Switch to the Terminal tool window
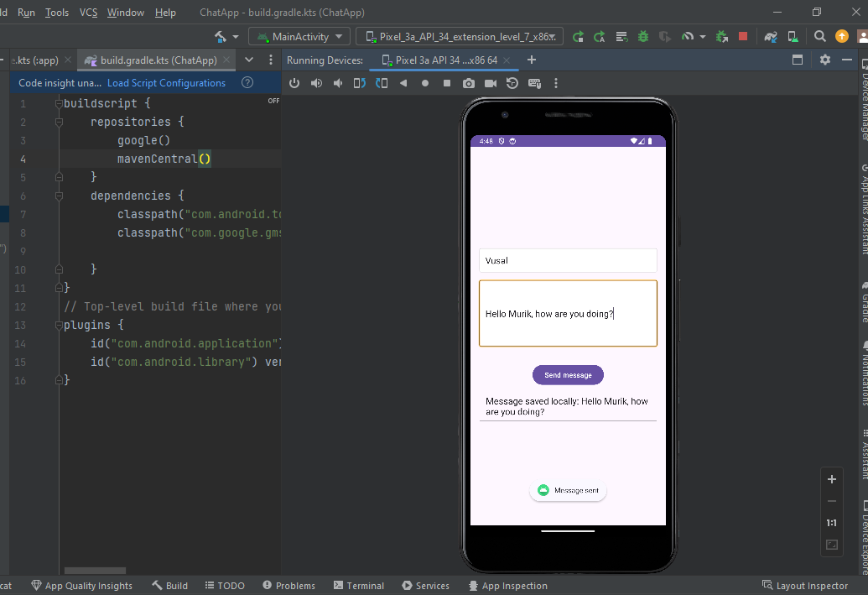The height and width of the screenshot is (595, 868). [x=358, y=586]
